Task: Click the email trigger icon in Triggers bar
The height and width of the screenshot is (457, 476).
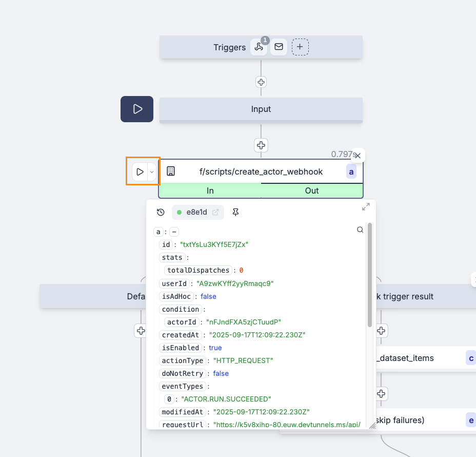Action: [x=279, y=46]
